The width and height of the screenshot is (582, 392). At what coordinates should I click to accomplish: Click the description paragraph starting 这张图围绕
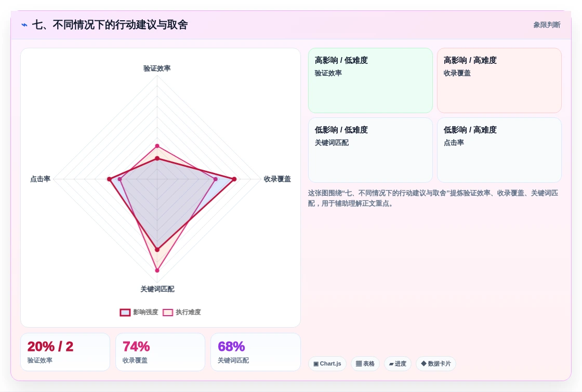point(433,198)
